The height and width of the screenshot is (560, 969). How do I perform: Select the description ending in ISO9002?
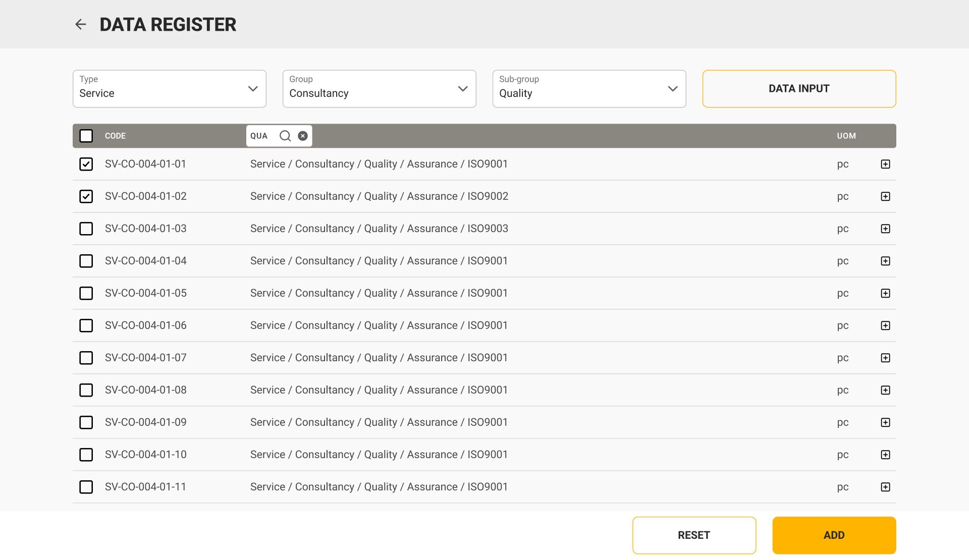(x=379, y=196)
